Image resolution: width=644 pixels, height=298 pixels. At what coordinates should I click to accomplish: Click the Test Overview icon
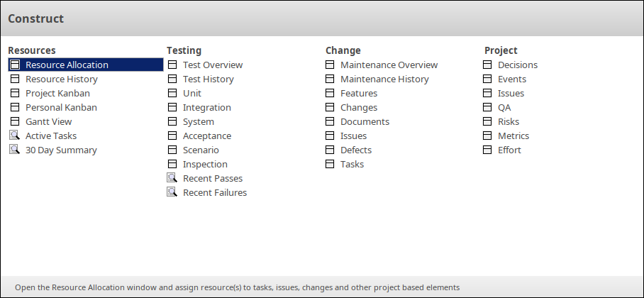[172, 65]
